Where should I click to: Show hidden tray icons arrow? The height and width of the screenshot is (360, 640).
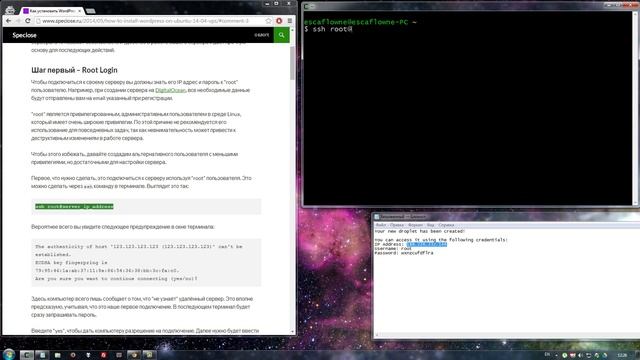[556, 356]
